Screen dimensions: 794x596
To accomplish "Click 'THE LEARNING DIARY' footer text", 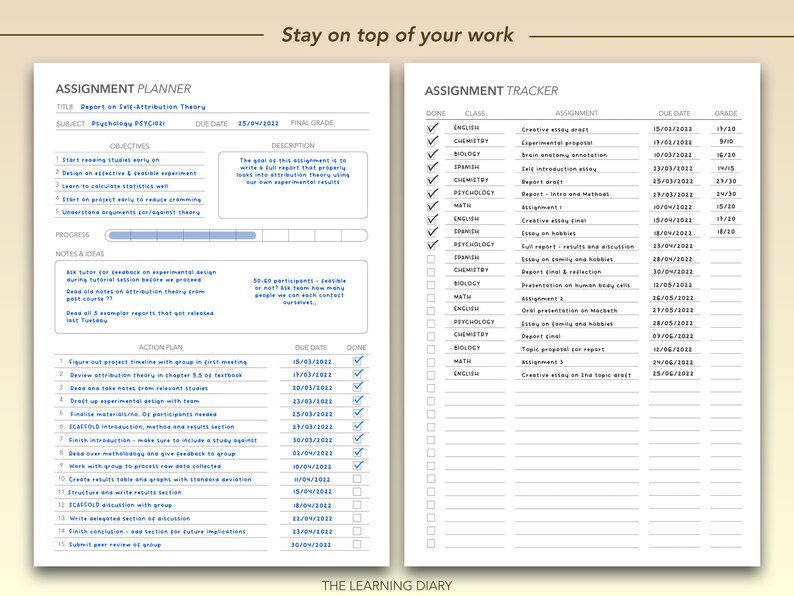I will pos(387,585).
